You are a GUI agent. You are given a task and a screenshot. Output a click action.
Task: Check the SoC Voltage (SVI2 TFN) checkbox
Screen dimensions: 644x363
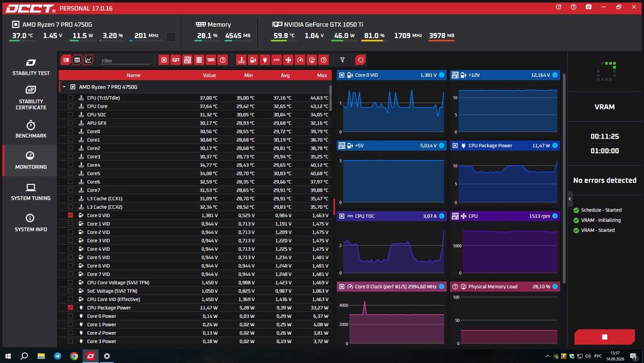point(70,291)
